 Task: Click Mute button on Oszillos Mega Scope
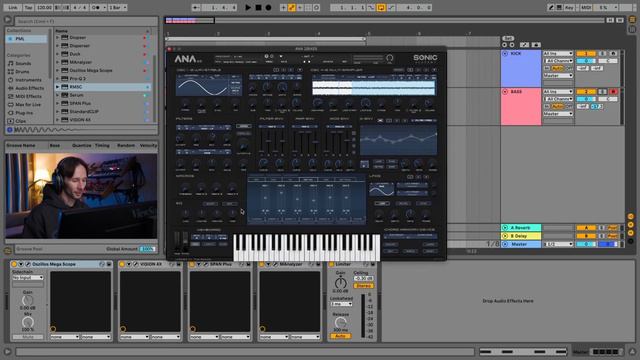(28, 337)
